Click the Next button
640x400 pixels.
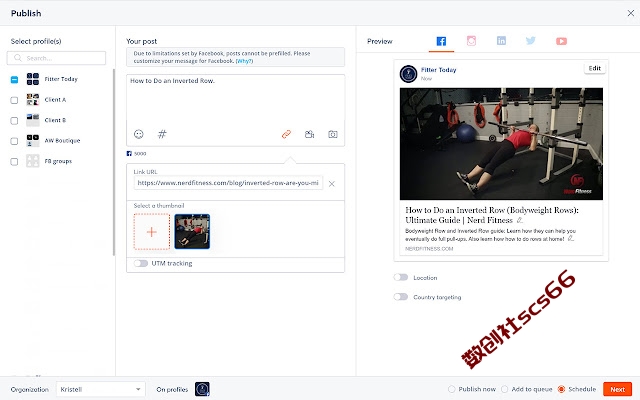tap(618, 389)
